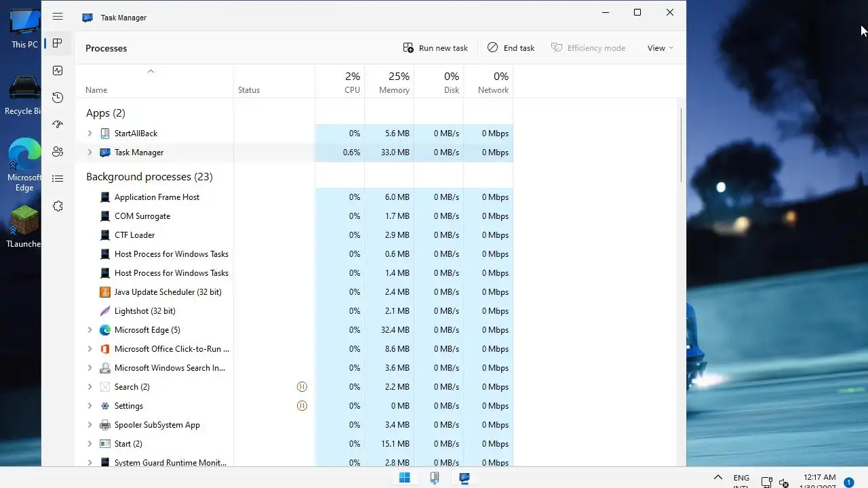Select the Host Process for Windows Tasks 0.6 MB row
The width and height of the screenshot is (868, 488).
(294, 254)
